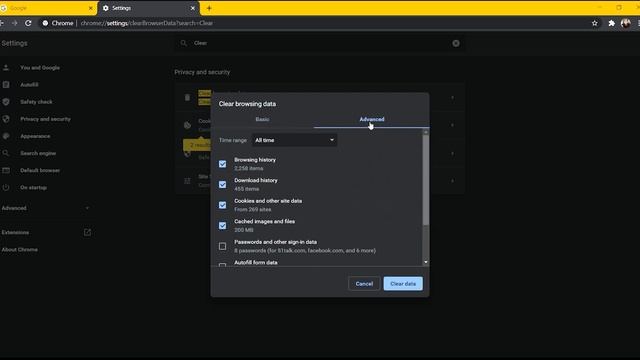
Task: Expand the Cookies row arrow
Action: (x=452, y=125)
